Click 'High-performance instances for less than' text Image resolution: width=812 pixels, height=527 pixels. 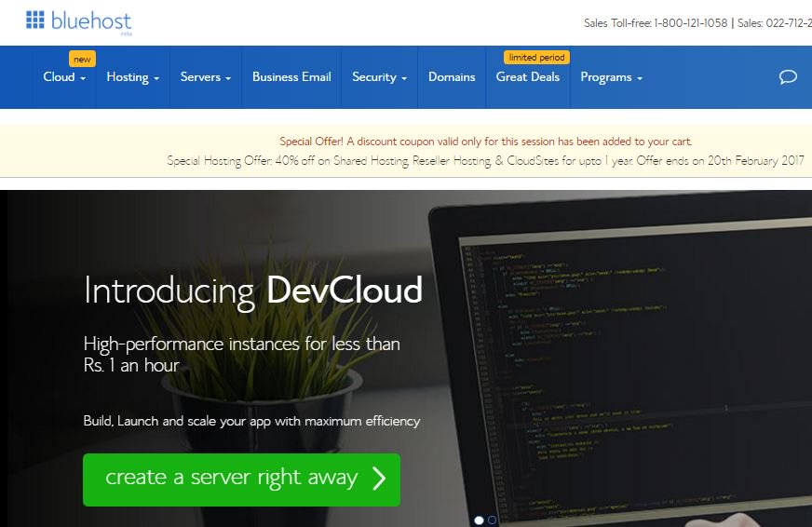[241, 344]
